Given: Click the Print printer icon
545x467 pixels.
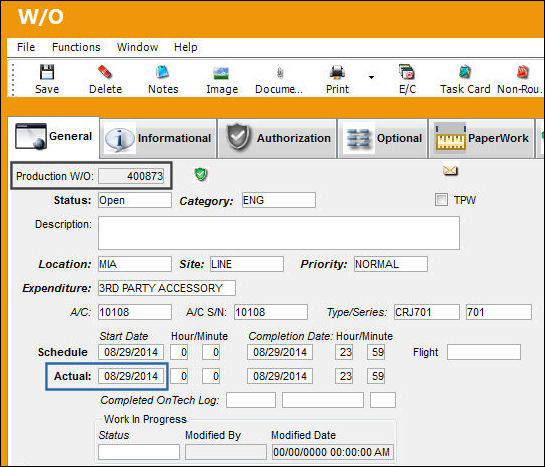Looking at the screenshot, I should (x=337, y=72).
